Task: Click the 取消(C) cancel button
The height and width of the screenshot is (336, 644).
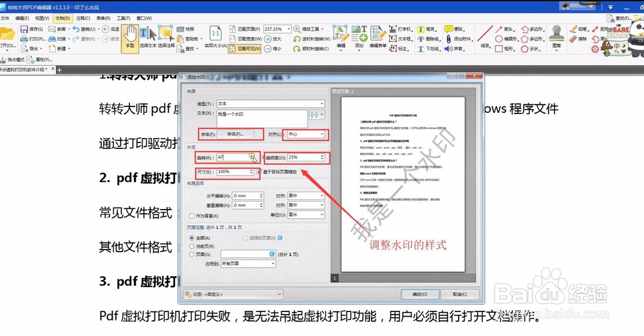Action: point(460,295)
